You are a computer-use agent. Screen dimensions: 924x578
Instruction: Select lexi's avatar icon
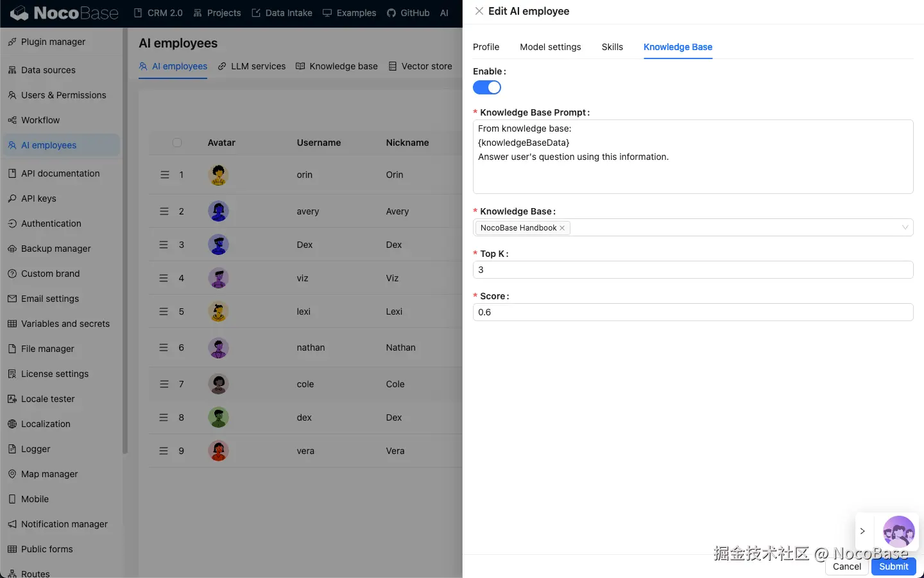(x=219, y=311)
